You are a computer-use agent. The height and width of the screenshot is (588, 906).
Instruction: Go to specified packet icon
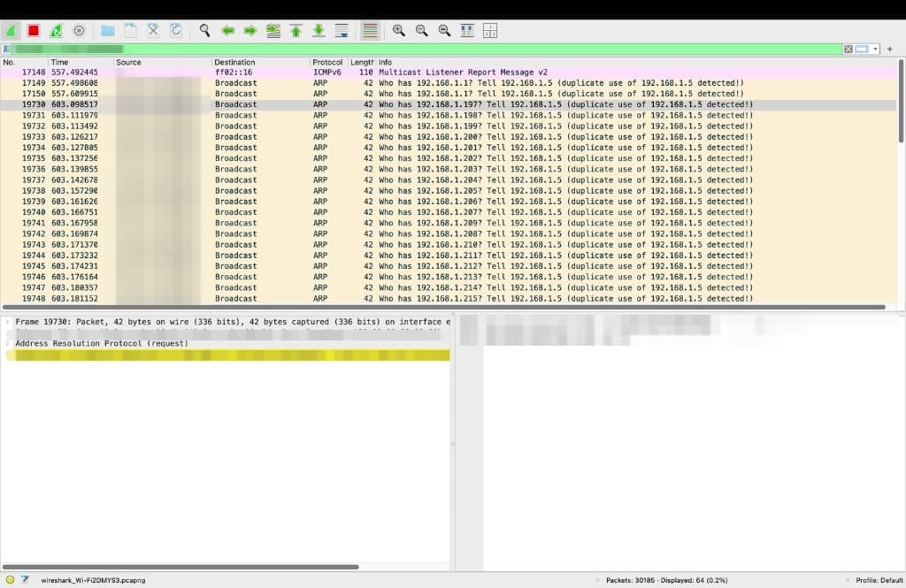tap(273, 31)
